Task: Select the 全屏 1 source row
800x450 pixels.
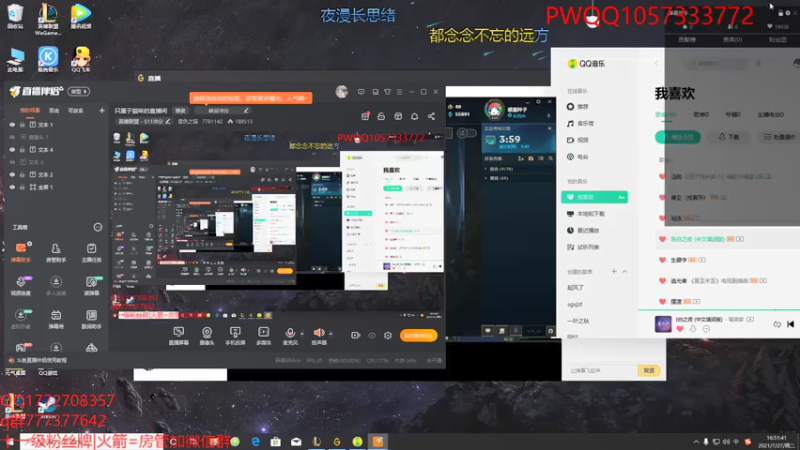Action: [55, 187]
